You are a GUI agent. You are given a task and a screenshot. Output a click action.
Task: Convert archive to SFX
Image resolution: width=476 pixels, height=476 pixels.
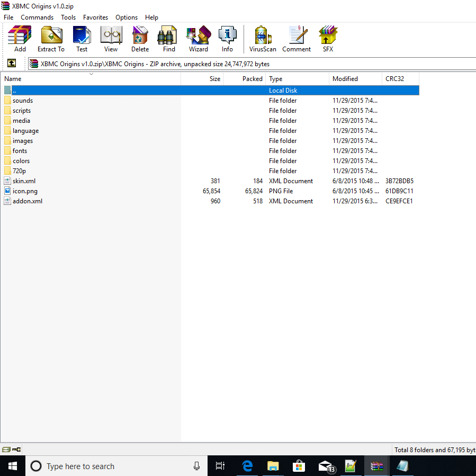328,39
